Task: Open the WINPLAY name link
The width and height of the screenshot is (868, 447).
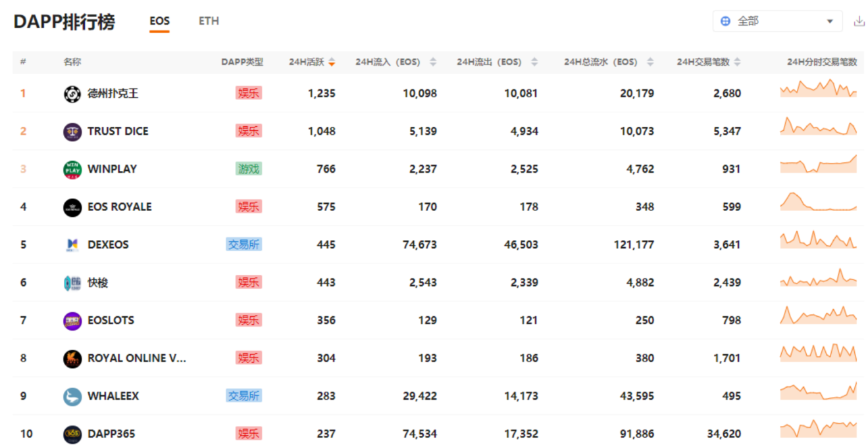Action: [x=112, y=169]
